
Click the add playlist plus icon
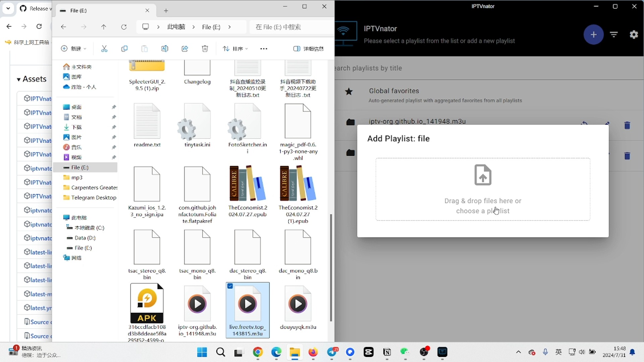click(593, 35)
